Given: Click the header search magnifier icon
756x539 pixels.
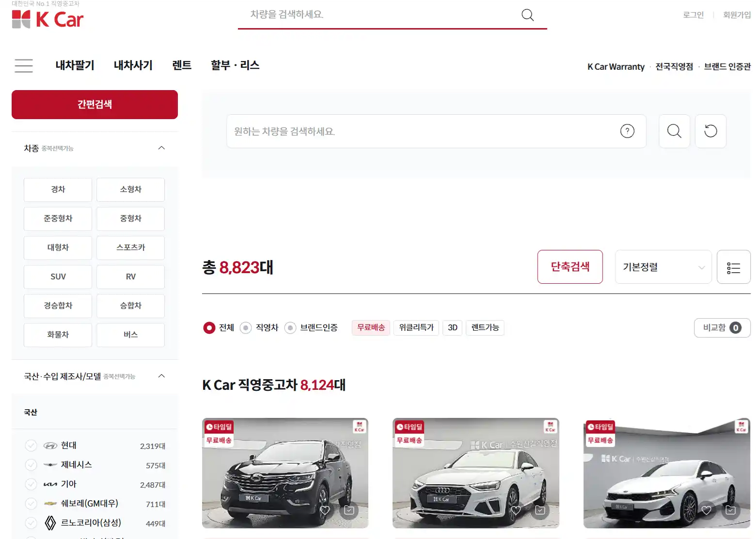Looking at the screenshot, I should (527, 15).
